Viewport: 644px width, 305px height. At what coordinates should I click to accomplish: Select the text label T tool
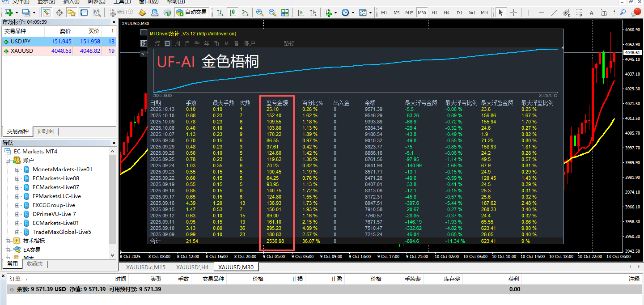click(604, 13)
